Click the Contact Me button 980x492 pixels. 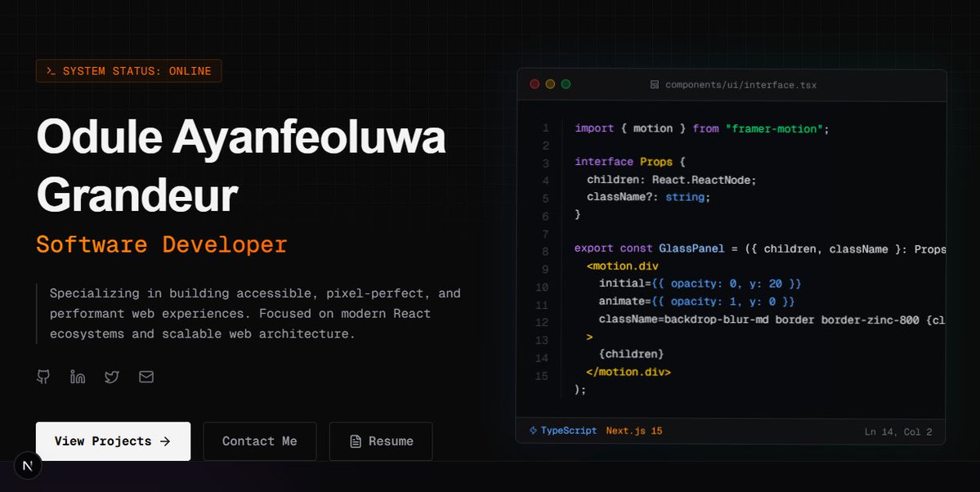pos(259,441)
